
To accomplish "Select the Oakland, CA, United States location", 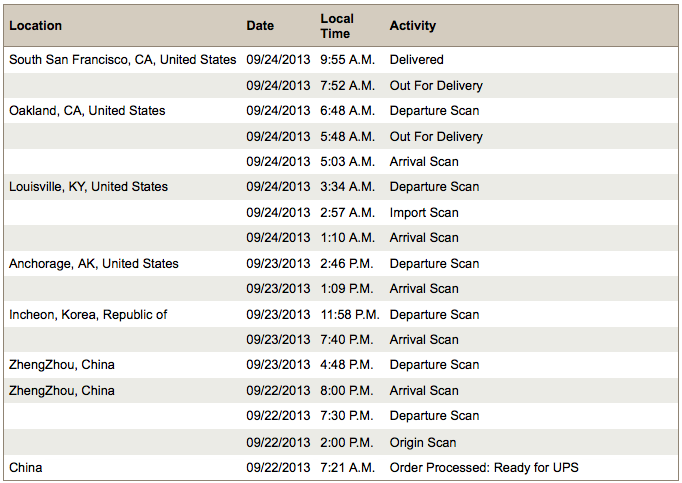I will point(87,110).
